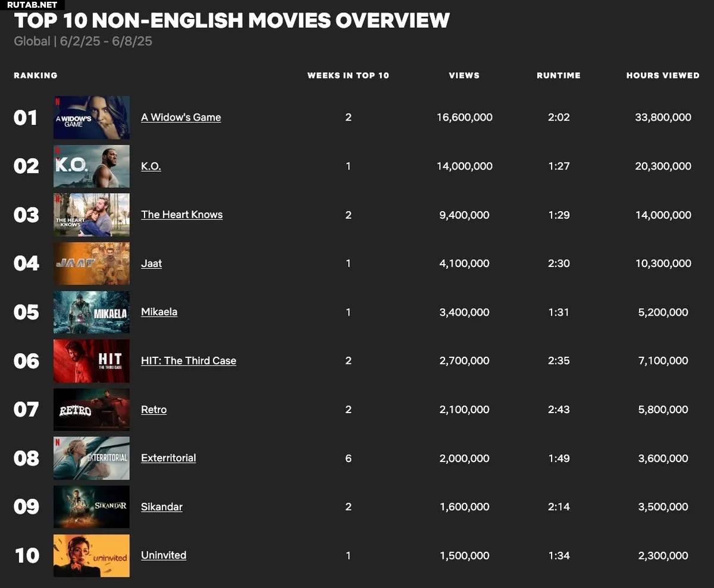Click rank number 05
The image size is (714, 588).
tap(26, 312)
